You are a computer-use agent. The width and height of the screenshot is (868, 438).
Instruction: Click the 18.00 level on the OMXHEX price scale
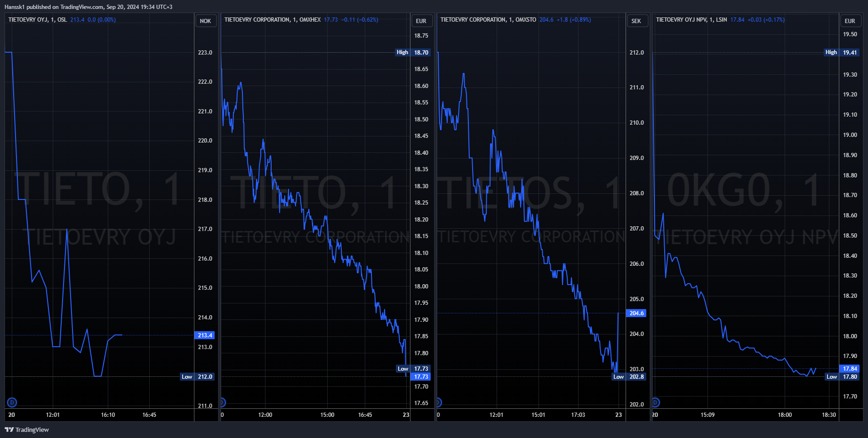tap(421, 287)
